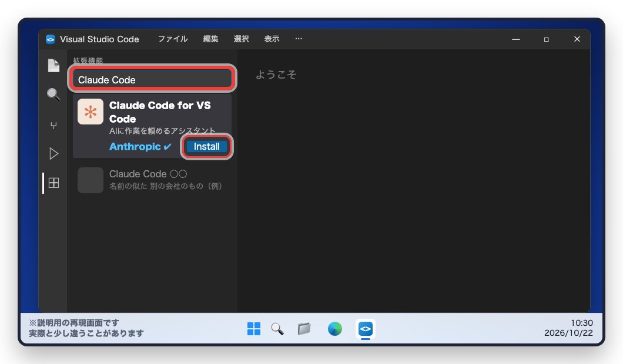Open the 編集 menu
623x364 pixels.
(x=210, y=39)
